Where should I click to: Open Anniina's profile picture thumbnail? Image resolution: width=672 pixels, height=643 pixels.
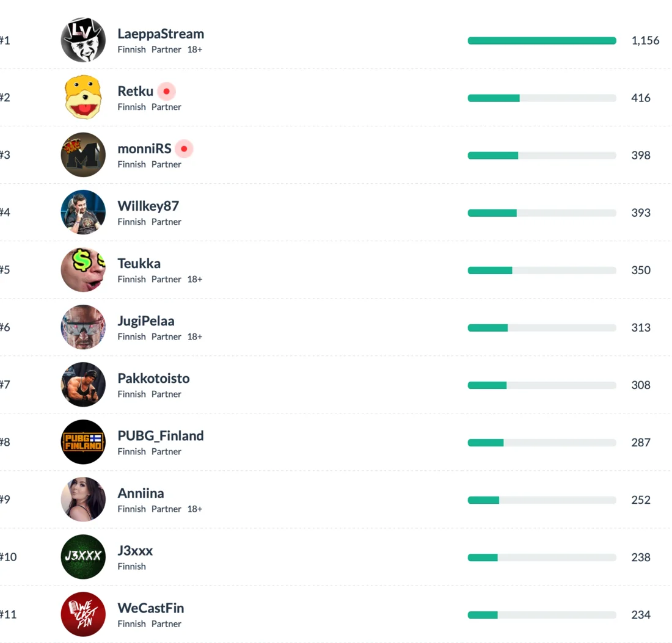83,500
